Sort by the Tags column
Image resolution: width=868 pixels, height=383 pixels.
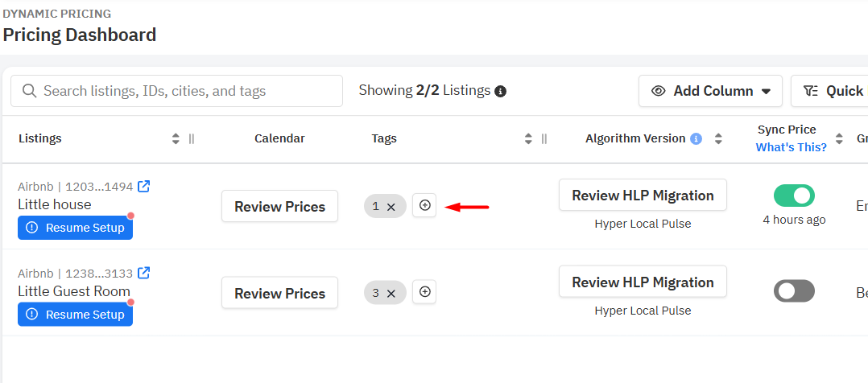(528, 138)
